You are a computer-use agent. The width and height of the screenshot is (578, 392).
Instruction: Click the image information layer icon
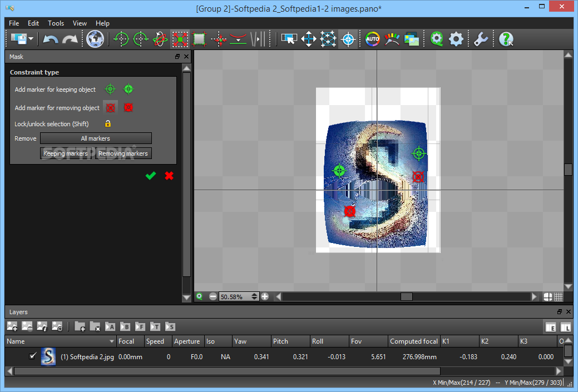(x=42, y=326)
